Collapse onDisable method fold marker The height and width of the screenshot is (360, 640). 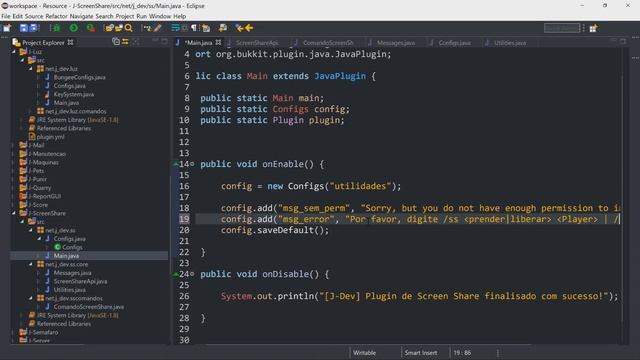coord(192,274)
